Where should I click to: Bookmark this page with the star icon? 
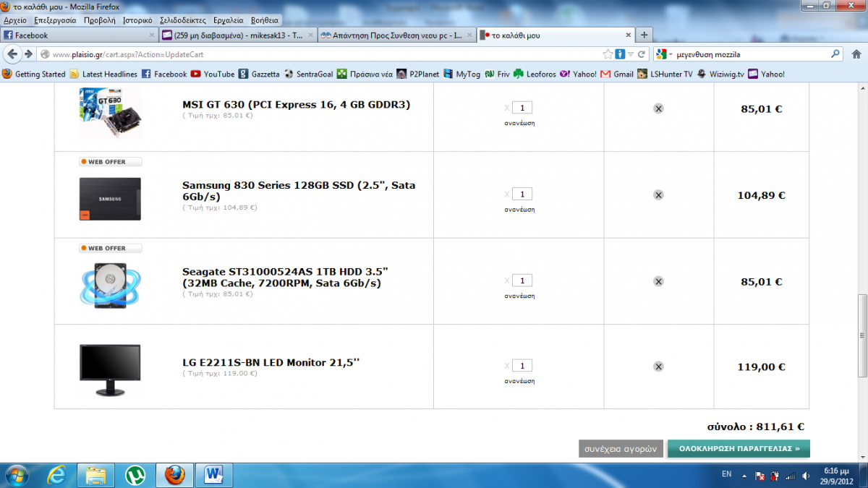(608, 54)
